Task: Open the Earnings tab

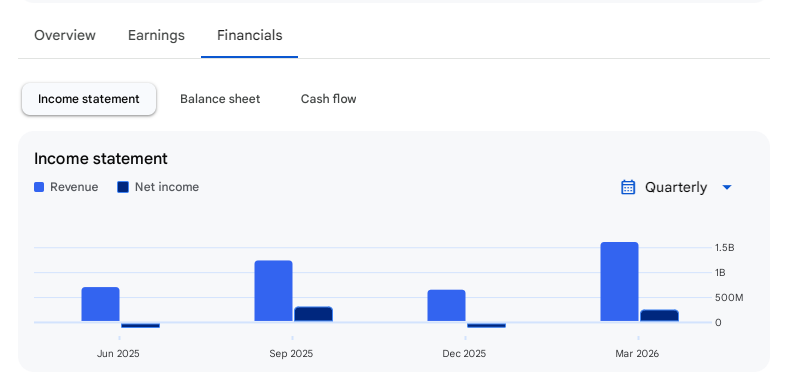Action: 156,35
